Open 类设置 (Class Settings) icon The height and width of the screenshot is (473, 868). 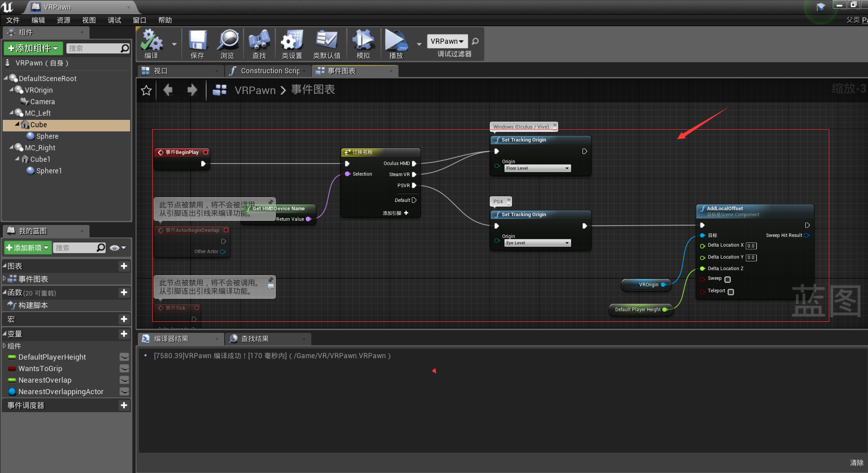point(291,41)
